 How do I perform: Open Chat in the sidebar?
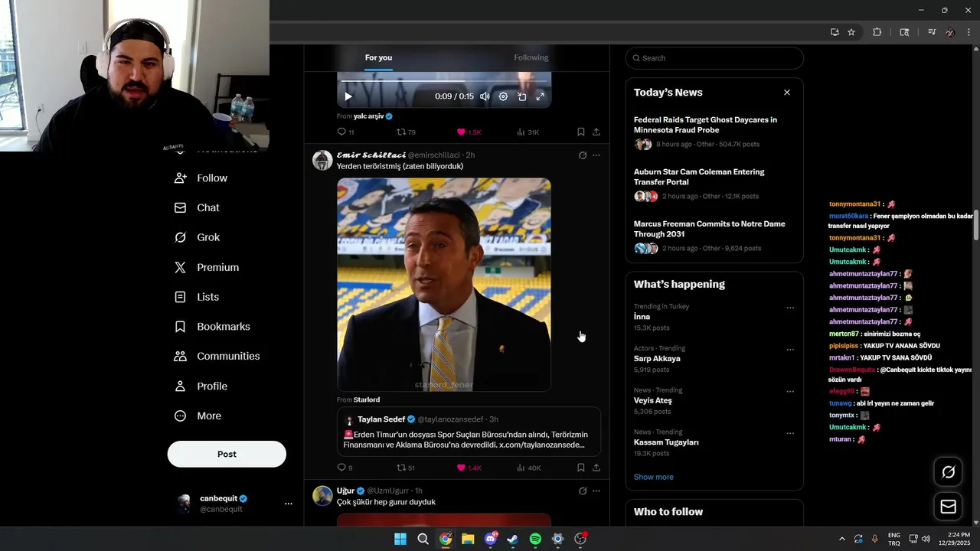[x=198, y=207]
